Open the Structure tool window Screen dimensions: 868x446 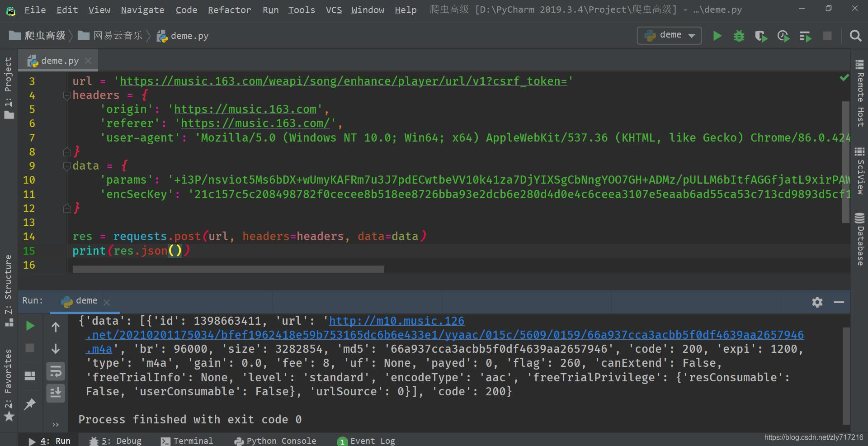pos(9,290)
